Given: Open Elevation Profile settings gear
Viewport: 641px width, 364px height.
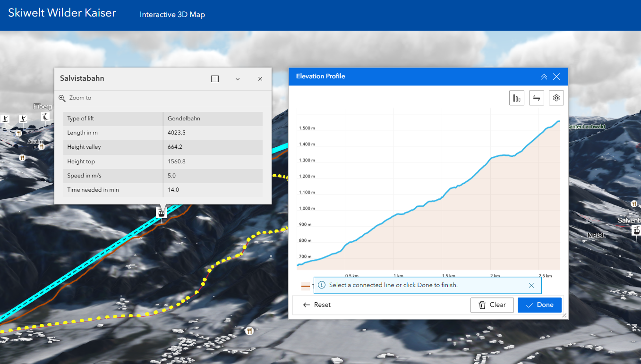Looking at the screenshot, I should [556, 98].
